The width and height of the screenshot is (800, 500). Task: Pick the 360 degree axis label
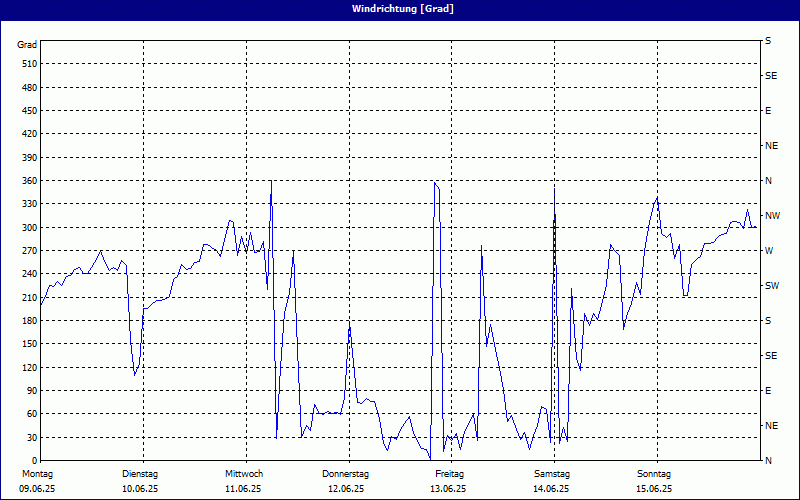(x=30, y=181)
